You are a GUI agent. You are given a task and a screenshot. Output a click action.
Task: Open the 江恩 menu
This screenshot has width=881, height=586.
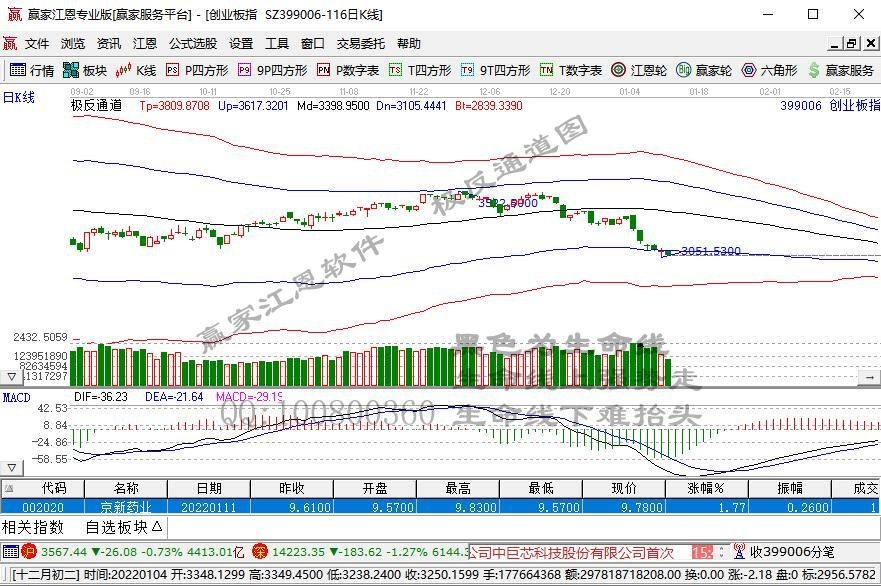(144, 43)
